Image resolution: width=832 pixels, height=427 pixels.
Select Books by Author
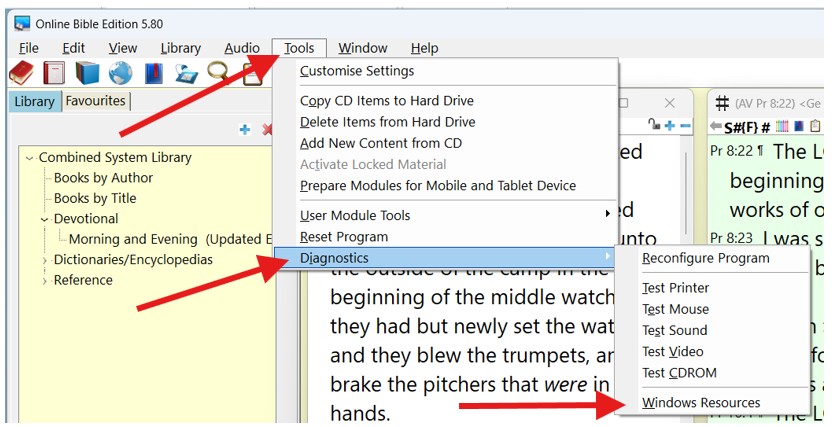tap(103, 178)
